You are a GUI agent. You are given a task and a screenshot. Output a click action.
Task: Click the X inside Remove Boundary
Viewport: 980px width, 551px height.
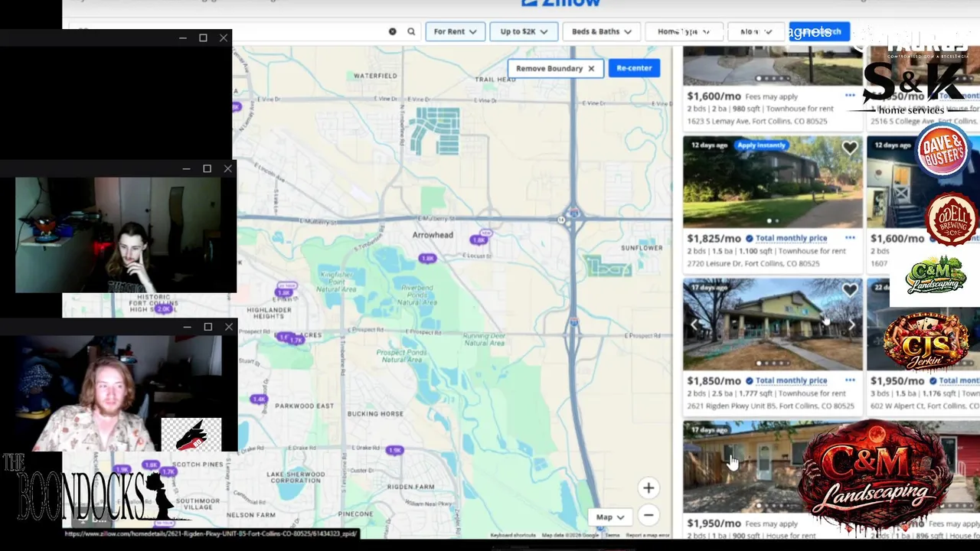(x=591, y=68)
